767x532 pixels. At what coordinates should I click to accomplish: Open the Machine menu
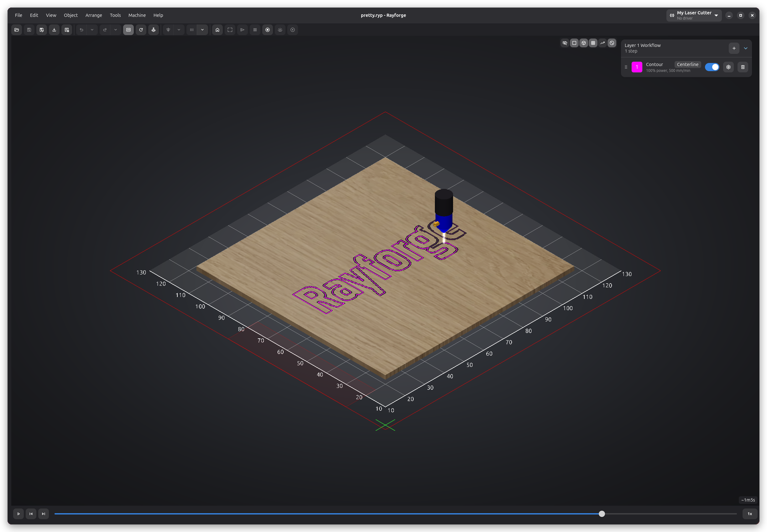point(137,15)
